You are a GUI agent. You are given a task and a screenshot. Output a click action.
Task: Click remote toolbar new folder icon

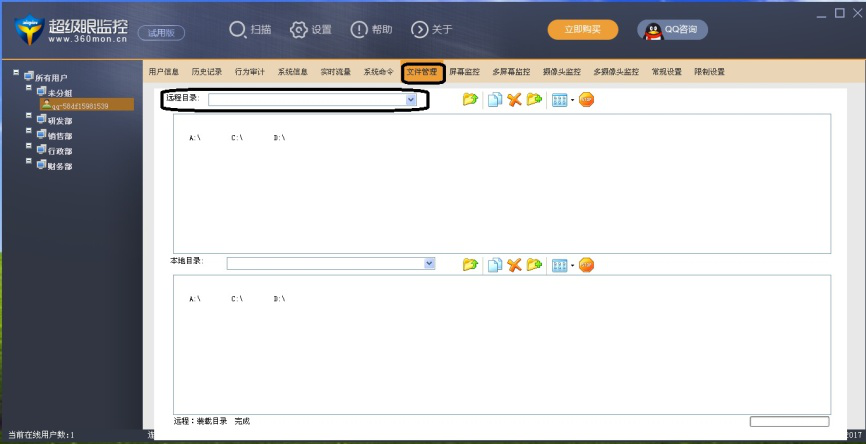[x=534, y=100]
